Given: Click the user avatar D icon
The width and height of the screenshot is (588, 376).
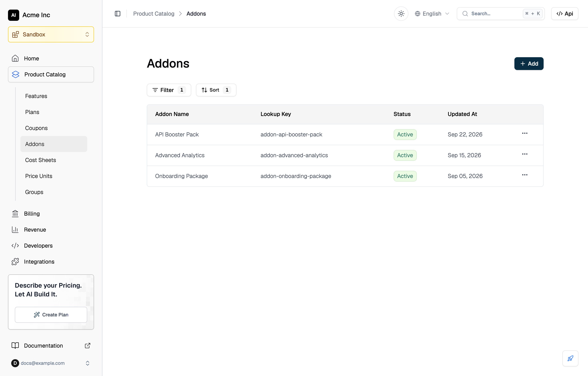Looking at the screenshot, I should click(15, 363).
